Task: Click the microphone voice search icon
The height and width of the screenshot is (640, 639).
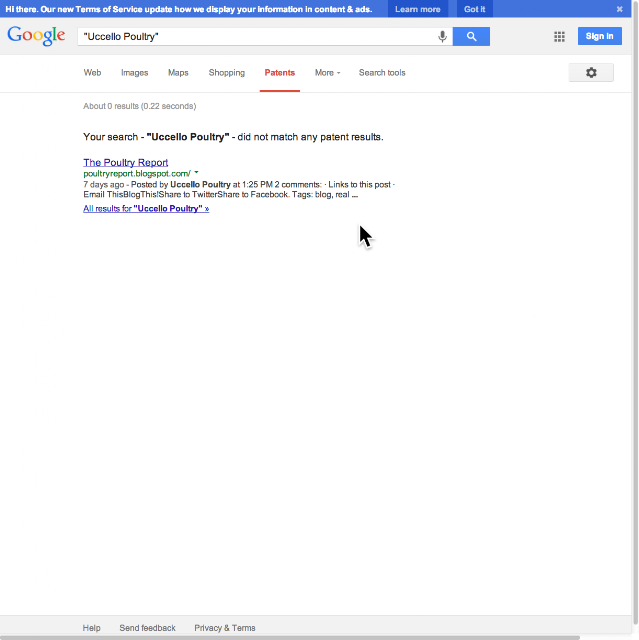Action: point(442,36)
